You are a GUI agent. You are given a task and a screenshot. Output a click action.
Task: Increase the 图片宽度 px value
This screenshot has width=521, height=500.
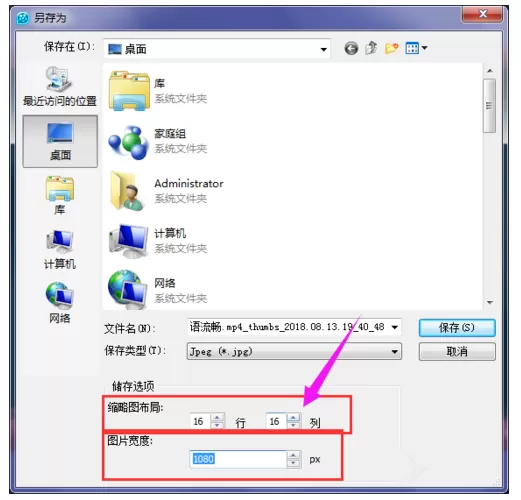tap(293, 455)
